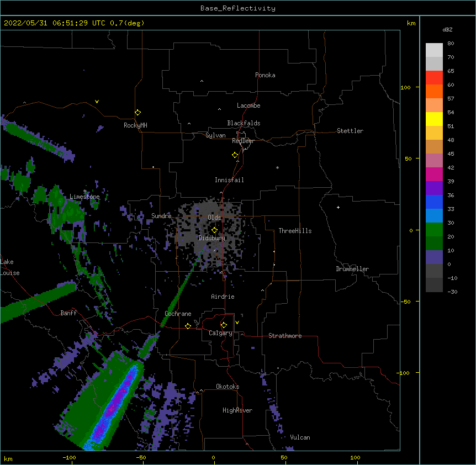Click the Stettler city label
Viewport: 476px width, 465px height.
(350, 131)
